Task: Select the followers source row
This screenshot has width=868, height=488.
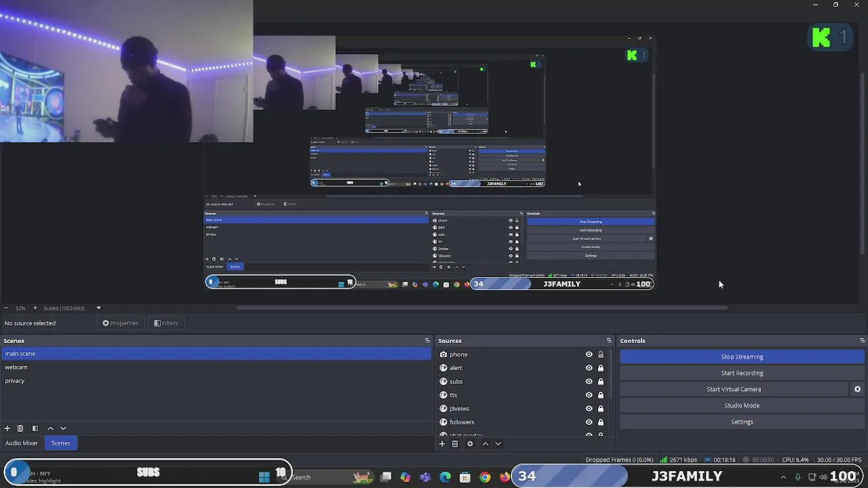Action: 522,422
